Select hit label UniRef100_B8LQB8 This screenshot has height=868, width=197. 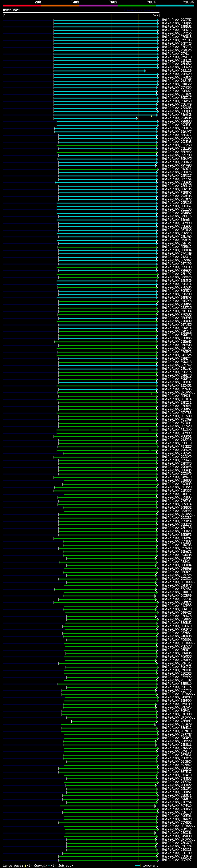(x=176, y=111)
